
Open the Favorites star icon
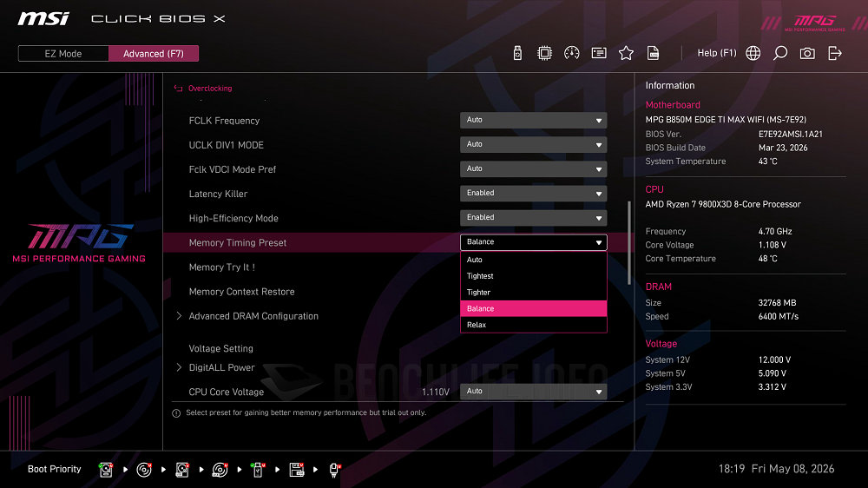tap(626, 53)
